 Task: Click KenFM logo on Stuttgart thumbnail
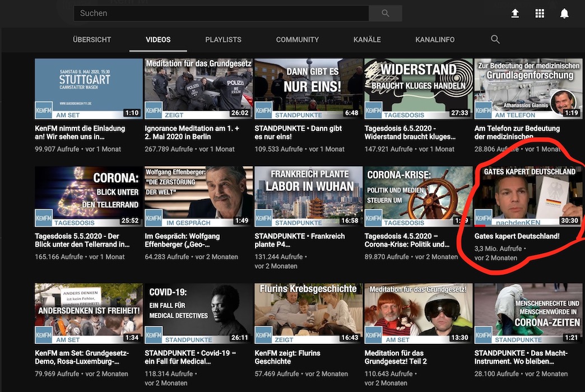[x=44, y=110]
